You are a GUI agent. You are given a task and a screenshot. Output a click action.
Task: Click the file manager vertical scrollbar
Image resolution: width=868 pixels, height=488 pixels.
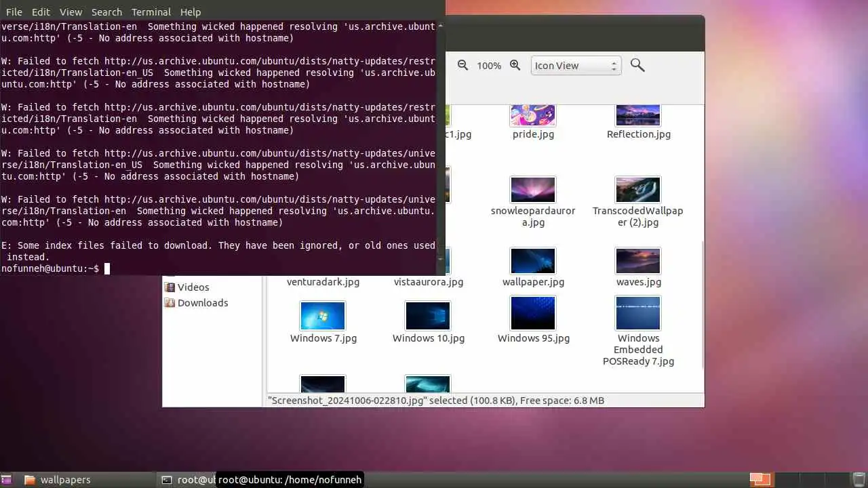pos(701,305)
